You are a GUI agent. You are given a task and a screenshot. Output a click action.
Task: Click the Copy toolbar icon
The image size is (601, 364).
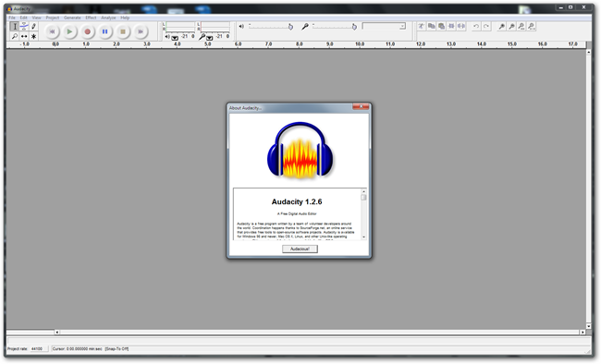click(431, 26)
